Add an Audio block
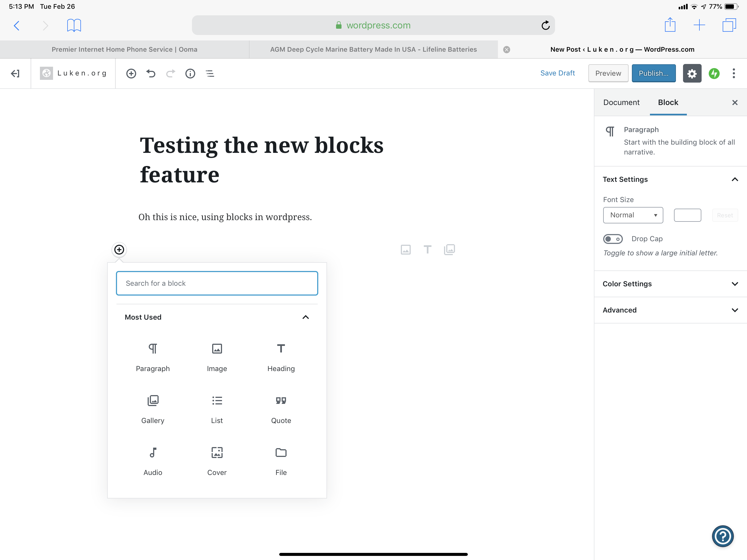This screenshot has width=747, height=560. click(x=153, y=461)
